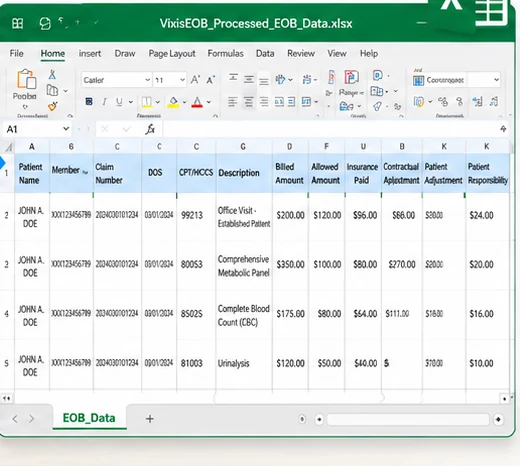Viewport: 520px width, 466px height.
Task: Click the Decrease Decimal icon
Action: click(494, 101)
